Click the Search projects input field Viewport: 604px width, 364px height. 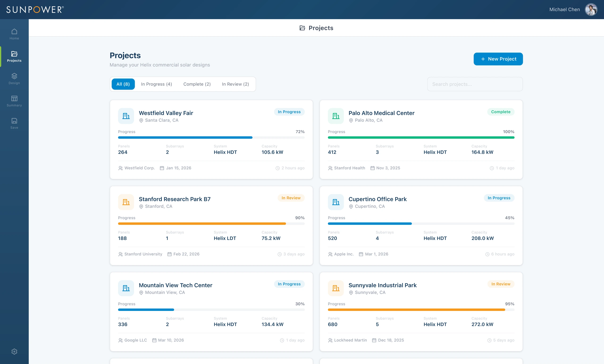pos(475,84)
